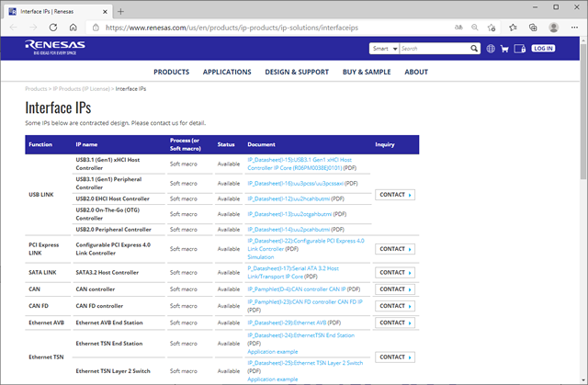Click CONTACT button for SATA LINK

(395, 273)
